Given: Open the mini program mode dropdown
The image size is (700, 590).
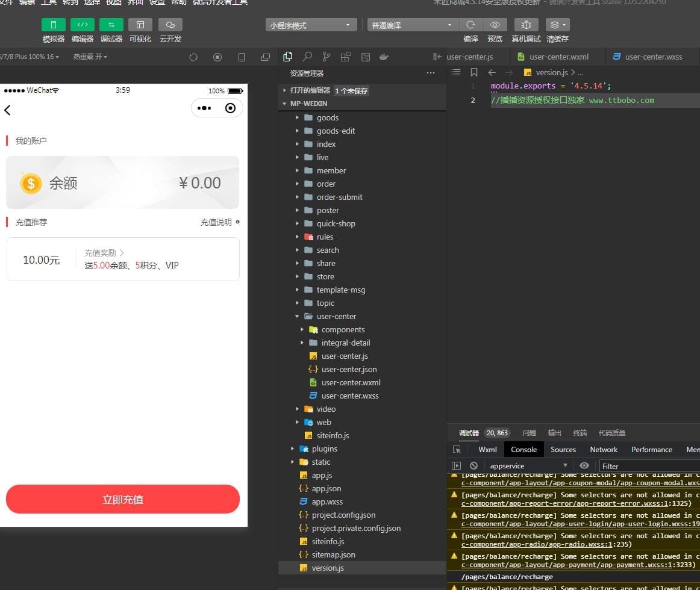Looking at the screenshot, I should click(311, 25).
